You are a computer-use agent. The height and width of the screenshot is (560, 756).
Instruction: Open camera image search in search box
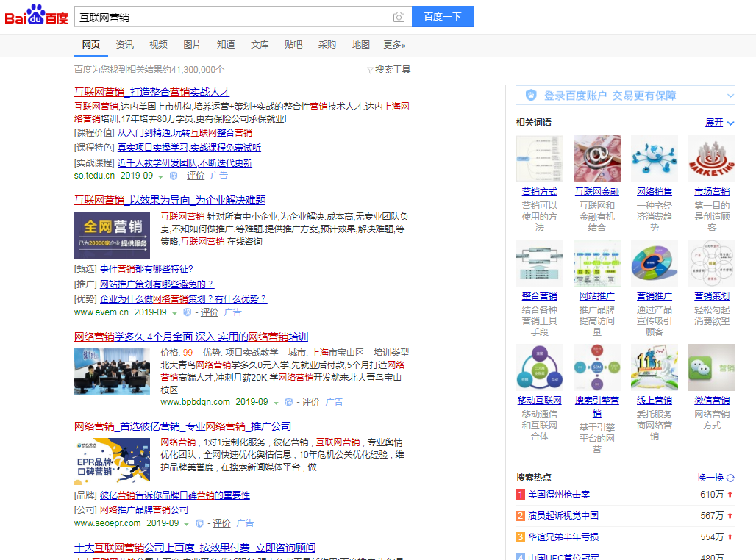[399, 17]
